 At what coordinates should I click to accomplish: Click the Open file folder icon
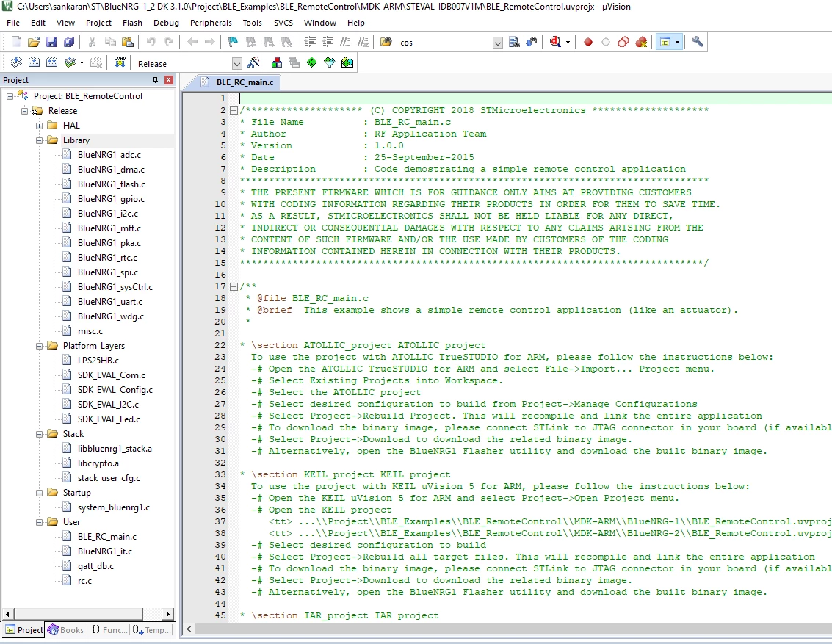pyautogui.click(x=34, y=42)
